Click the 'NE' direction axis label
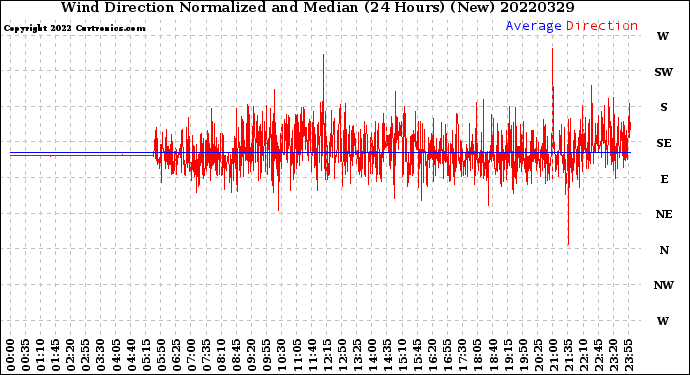 click(664, 214)
